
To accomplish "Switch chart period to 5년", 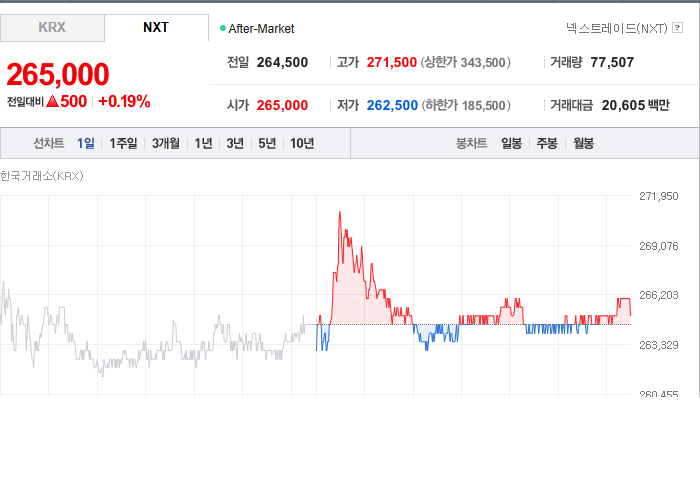I will coord(267,143).
